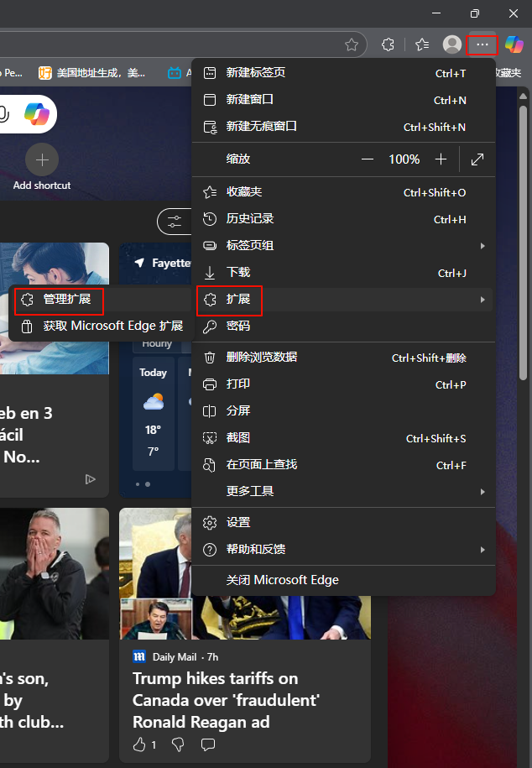
Task: Open the user profile avatar icon
Action: click(452, 44)
